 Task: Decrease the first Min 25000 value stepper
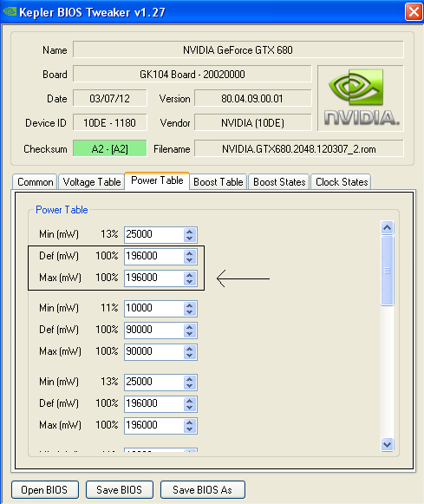coord(190,239)
